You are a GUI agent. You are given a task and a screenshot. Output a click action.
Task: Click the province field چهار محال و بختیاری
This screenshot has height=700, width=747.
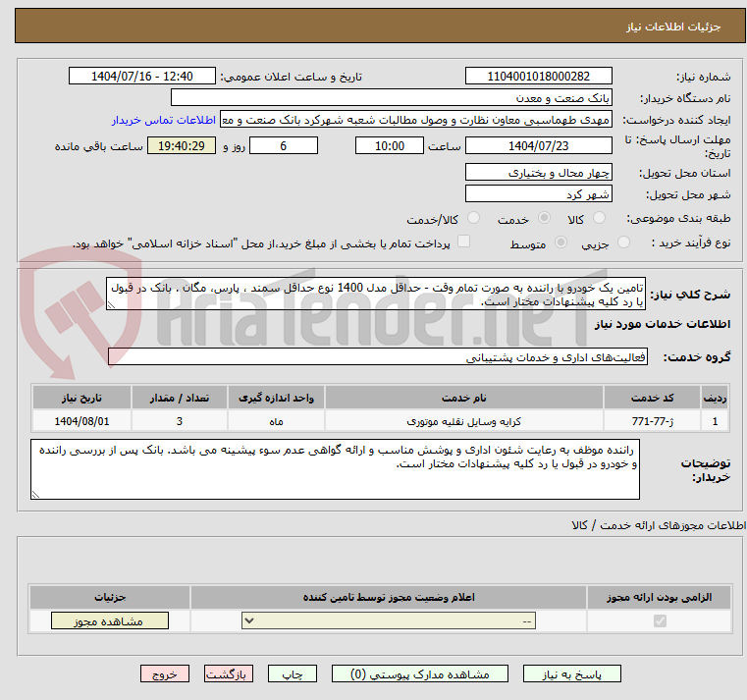538,173
